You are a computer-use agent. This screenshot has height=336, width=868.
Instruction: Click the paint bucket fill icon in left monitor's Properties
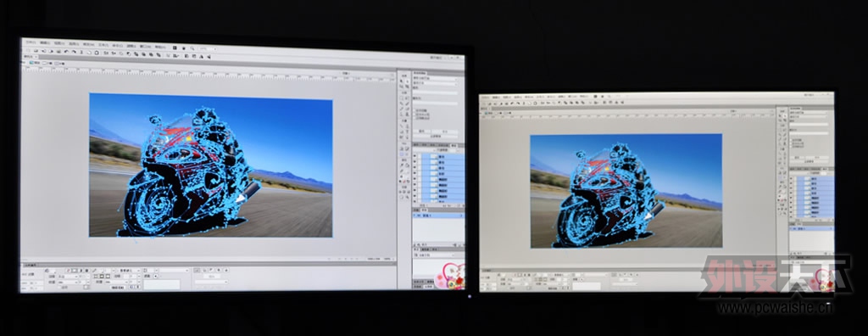coord(47,271)
